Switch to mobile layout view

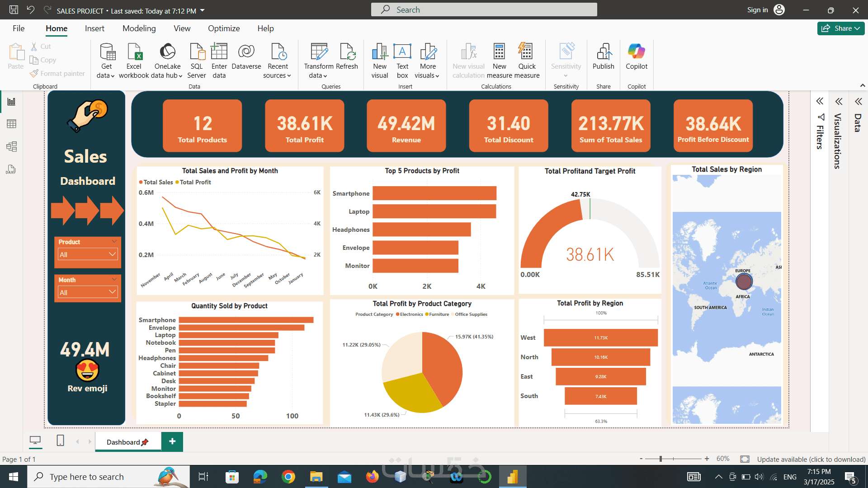(60, 441)
